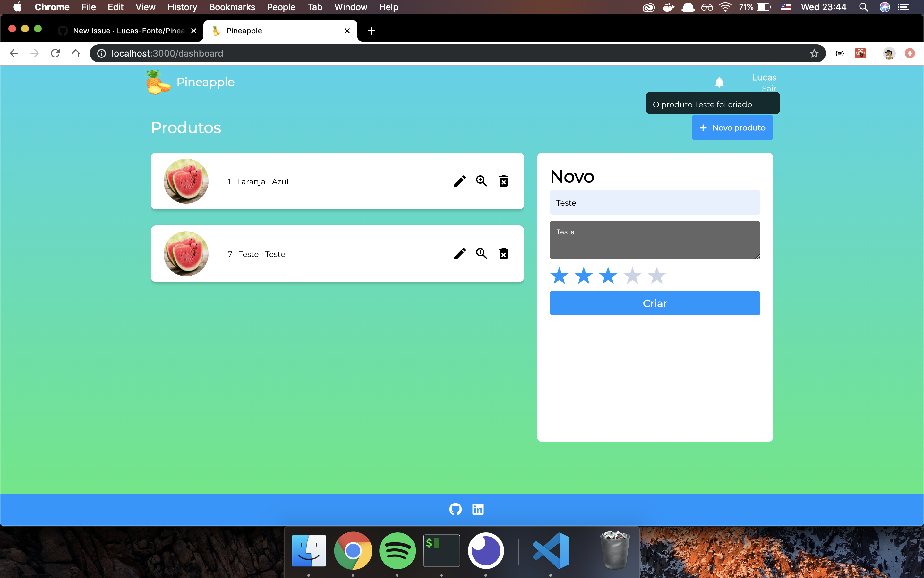Go to the Chrome home page
This screenshot has width=924, height=578.
coord(76,53)
